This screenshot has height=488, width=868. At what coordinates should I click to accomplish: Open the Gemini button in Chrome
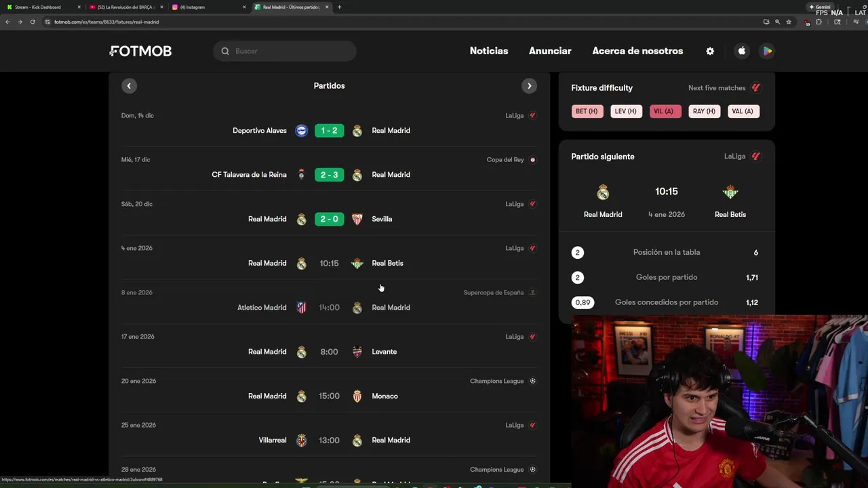coord(820,7)
